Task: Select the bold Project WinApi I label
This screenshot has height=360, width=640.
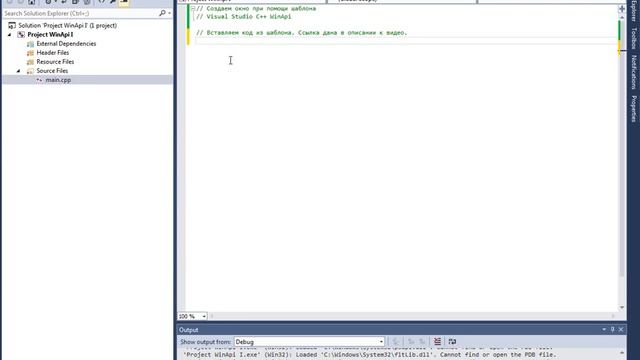Action: point(50,35)
